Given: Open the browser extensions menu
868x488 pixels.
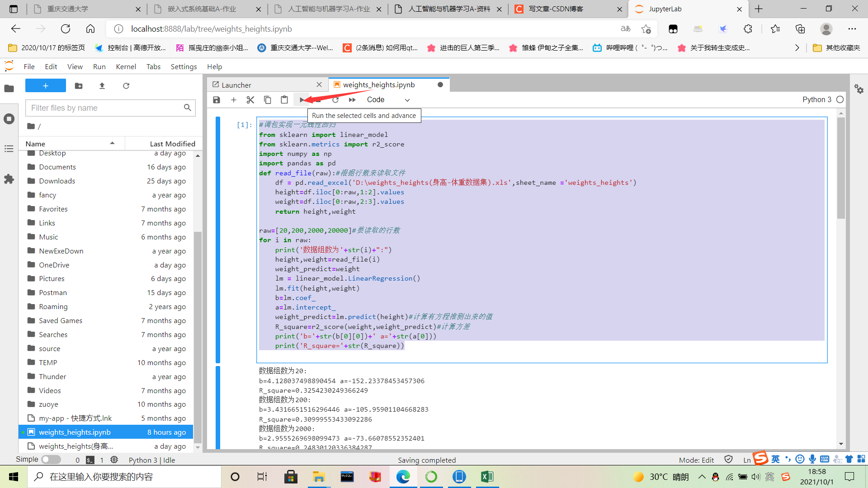Looking at the screenshot, I should coord(748,29).
